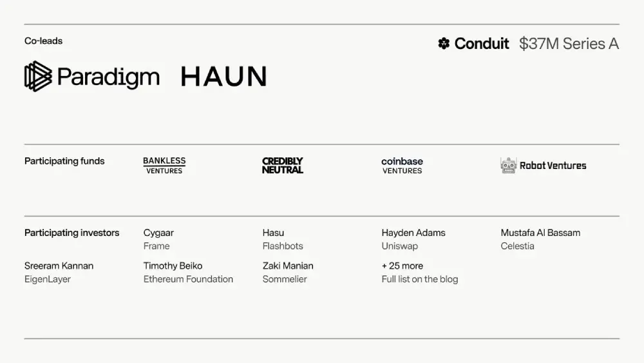Click the Bankless Ventures logo
This screenshot has width=644, height=363.
click(x=164, y=166)
